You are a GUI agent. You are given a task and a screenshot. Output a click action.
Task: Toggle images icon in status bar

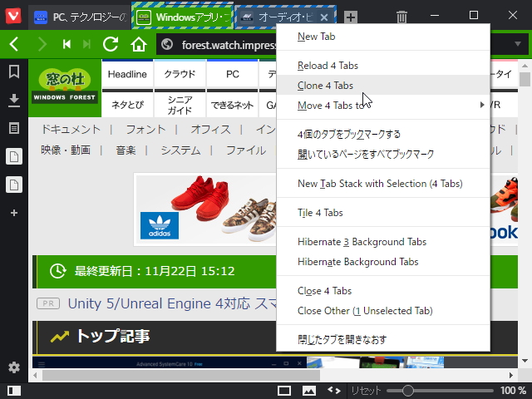pyautogui.click(x=309, y=391)
